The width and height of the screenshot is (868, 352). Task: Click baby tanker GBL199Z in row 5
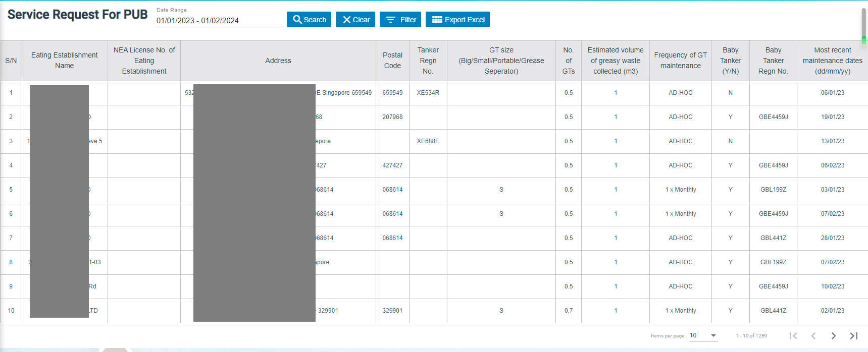773,190
